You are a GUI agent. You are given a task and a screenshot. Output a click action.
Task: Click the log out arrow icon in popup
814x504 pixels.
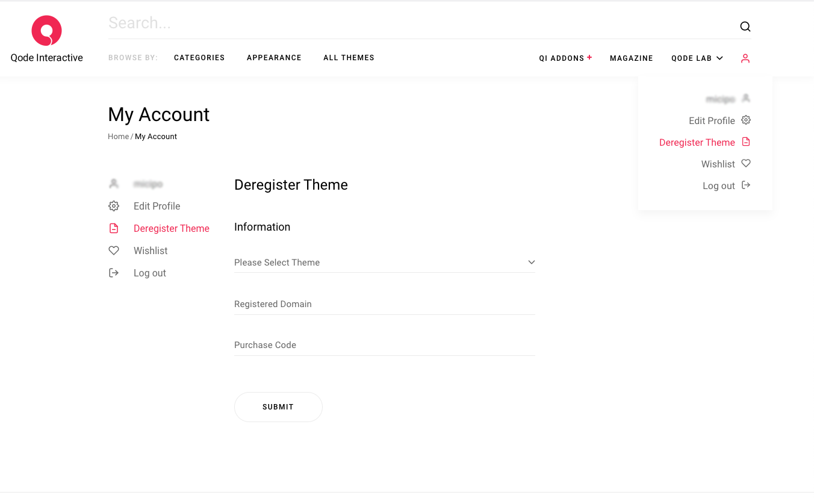(x=746, y=185)
